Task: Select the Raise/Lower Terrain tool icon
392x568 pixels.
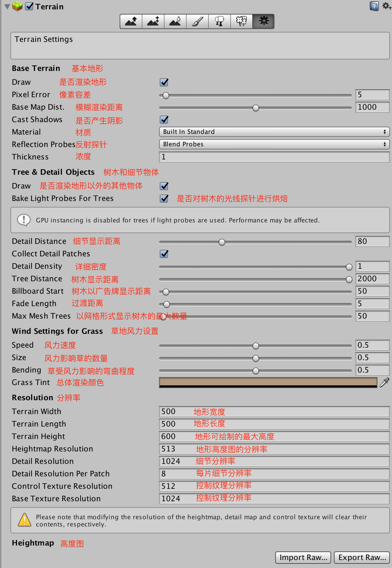Action: tap(131, 21)
